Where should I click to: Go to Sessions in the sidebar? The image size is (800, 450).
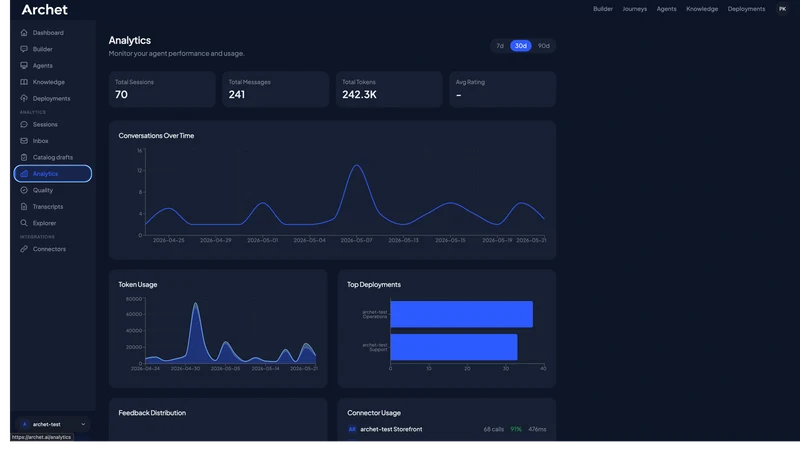click(53, 124)
